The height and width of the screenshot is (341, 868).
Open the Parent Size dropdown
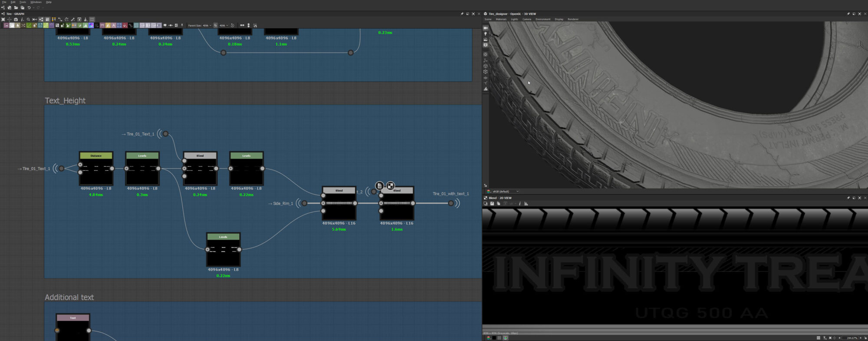tap(207, 25)
